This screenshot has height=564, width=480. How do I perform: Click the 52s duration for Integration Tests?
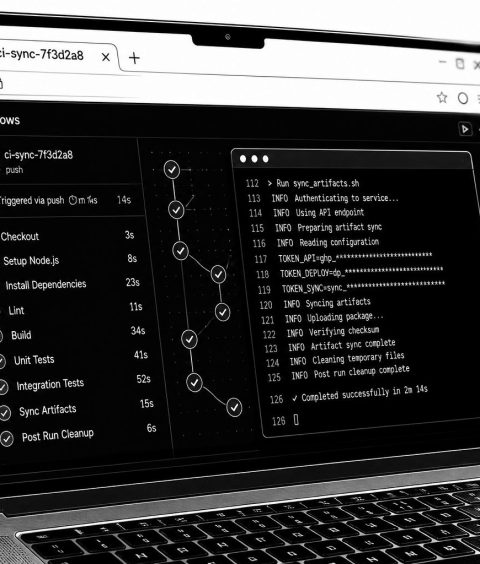click(x=143, y=379)
